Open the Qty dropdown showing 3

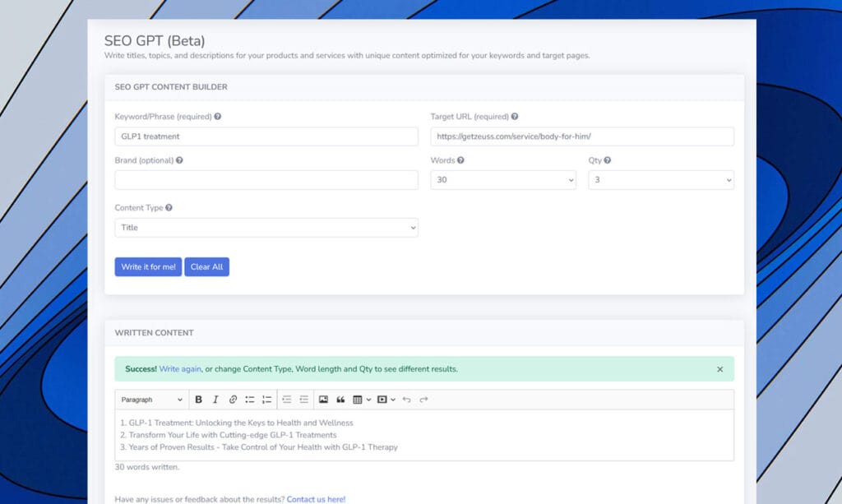point(661,180)
